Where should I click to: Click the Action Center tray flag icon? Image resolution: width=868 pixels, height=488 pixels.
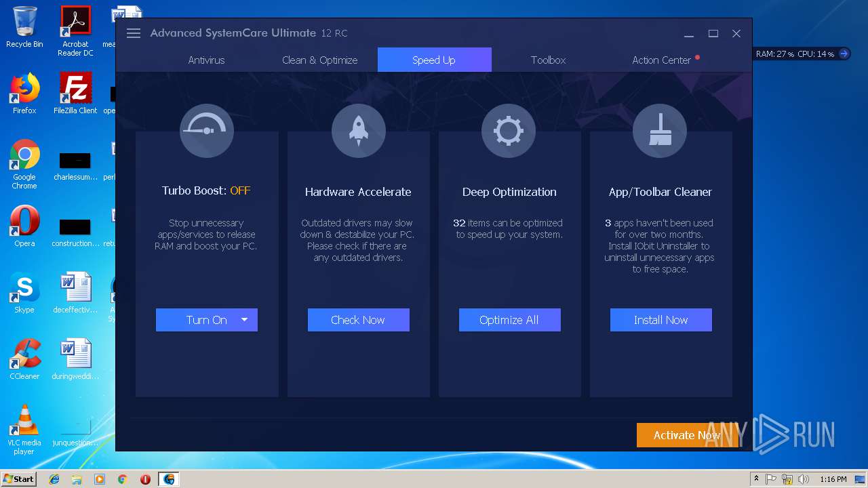(x=771, y=479)
